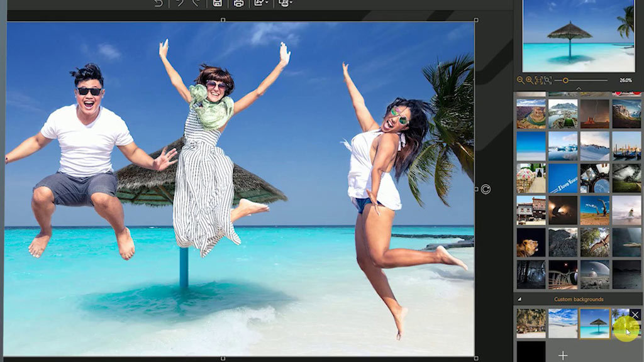The image size is (644, 362).
Task: Click the zoom out magnifier icon
Action: [x=520, y=80]
